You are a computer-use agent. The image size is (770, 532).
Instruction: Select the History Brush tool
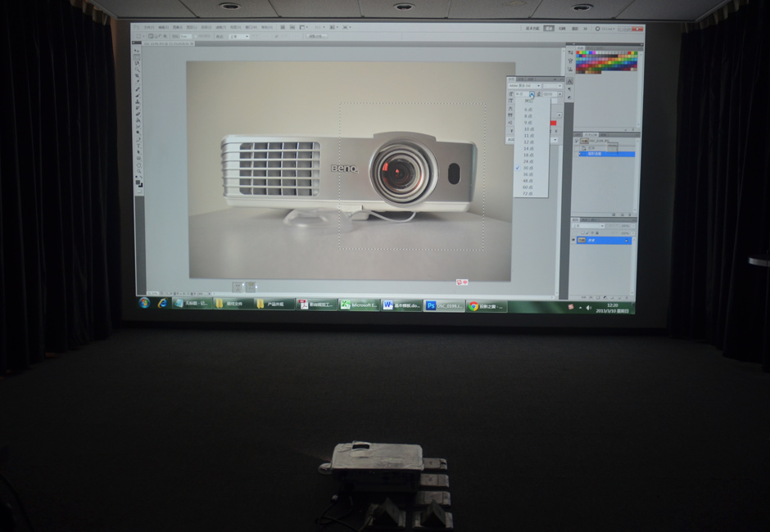138,108
